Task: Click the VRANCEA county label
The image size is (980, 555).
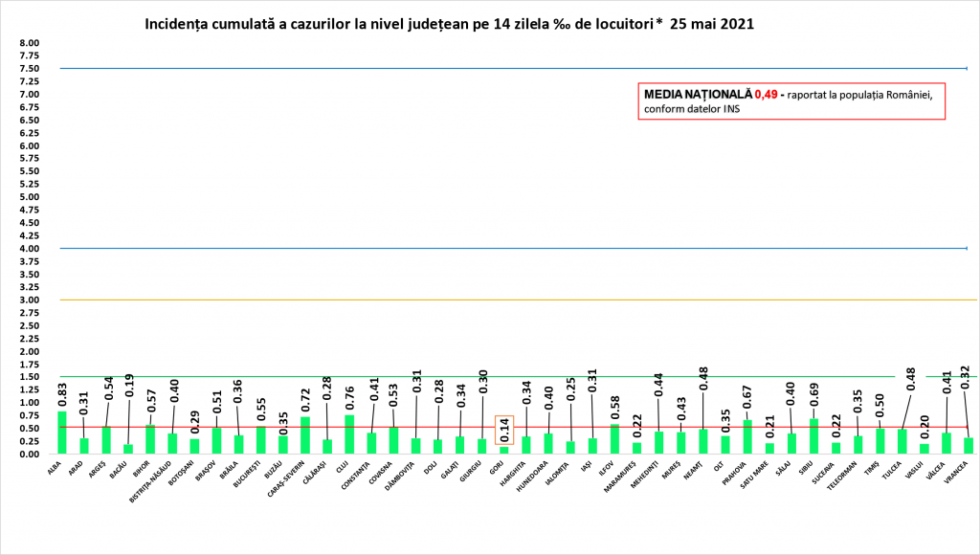Action: point(956,473)
